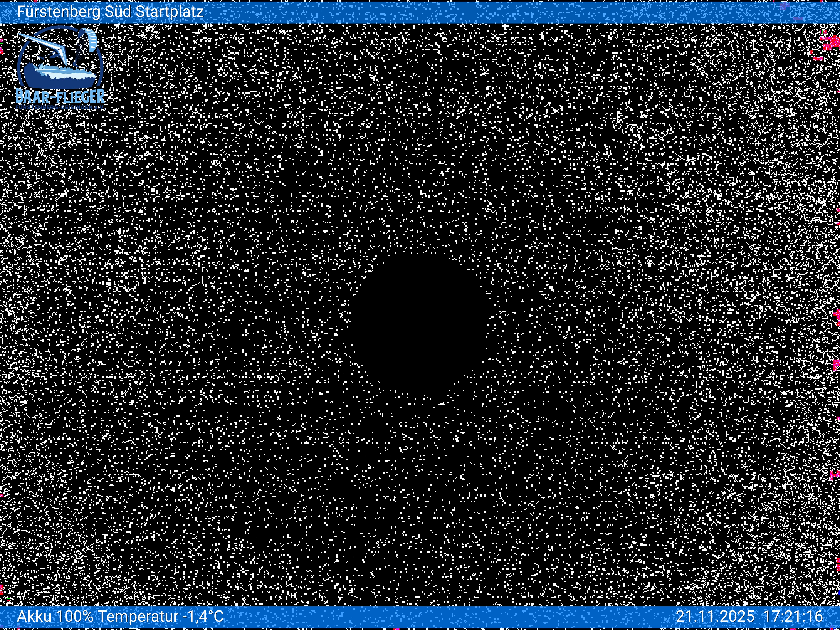Click the date 21.11.2025
The height and width of the screenshot is (630, 840).
[x=715, y=616]
